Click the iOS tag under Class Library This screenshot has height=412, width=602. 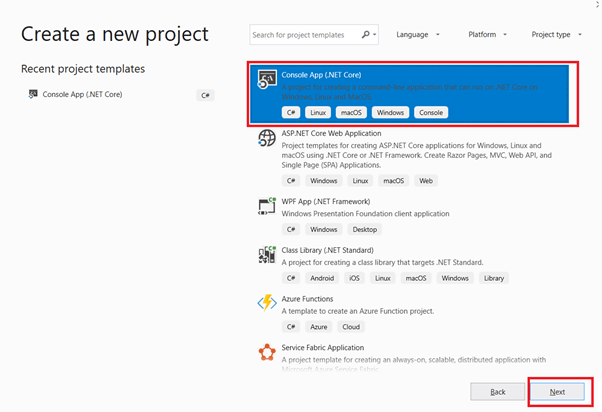(354, 278)
